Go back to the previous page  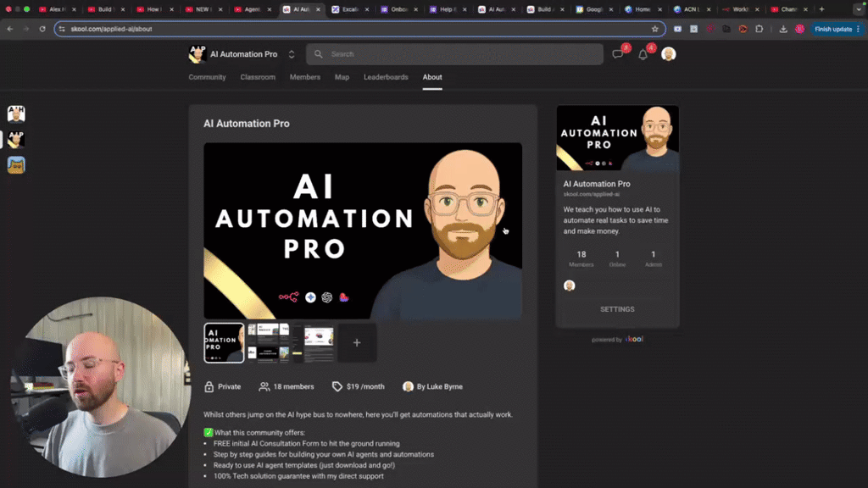coord(10,29)
